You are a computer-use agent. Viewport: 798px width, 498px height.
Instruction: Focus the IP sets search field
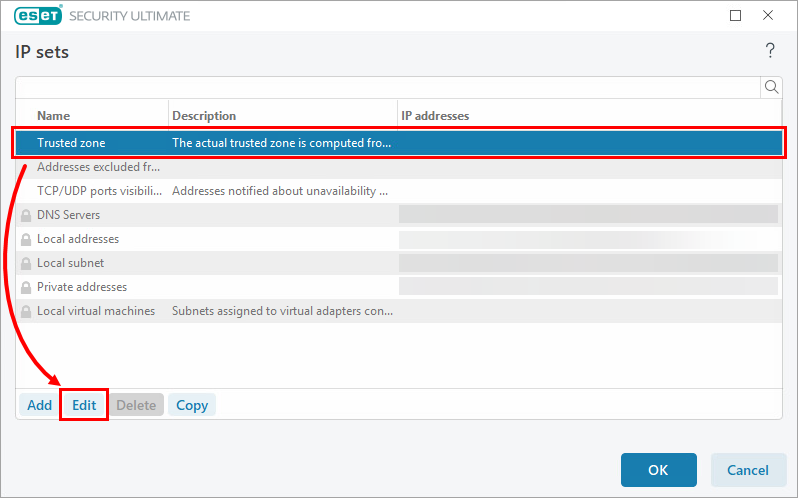(x=388, y=87)
